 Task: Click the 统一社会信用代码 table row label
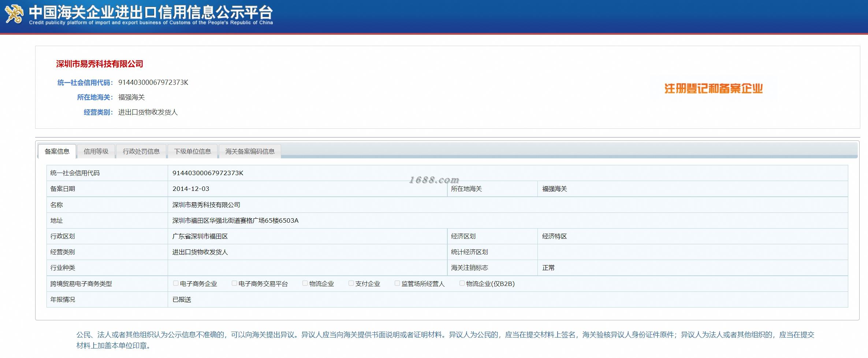75,173
